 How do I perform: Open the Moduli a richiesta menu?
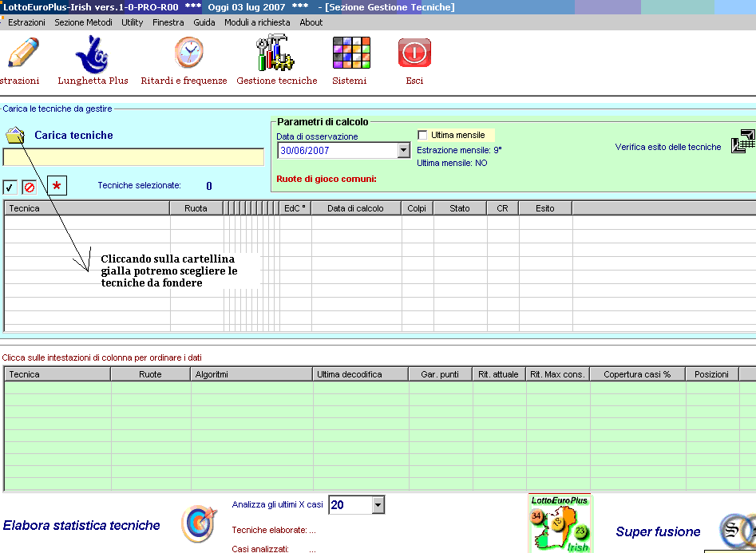(258, 22)
